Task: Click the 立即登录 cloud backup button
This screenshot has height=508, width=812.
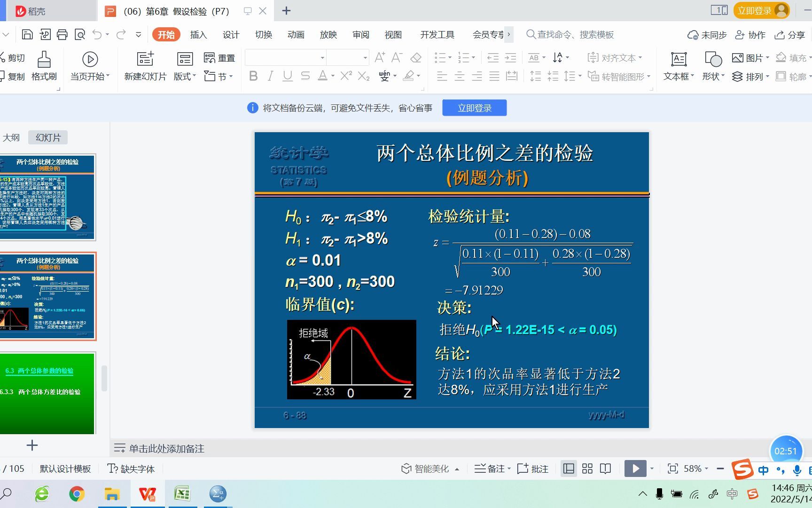Action: click(x=474, y=107)
